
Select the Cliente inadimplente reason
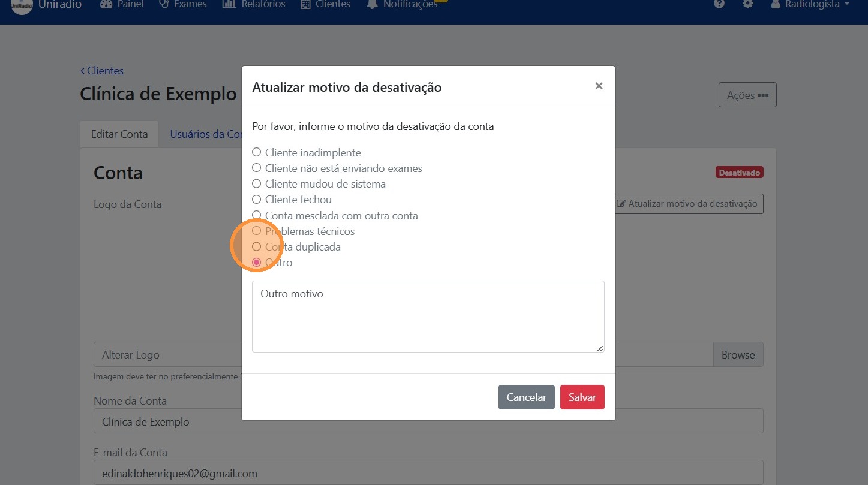tap(256, 152)
